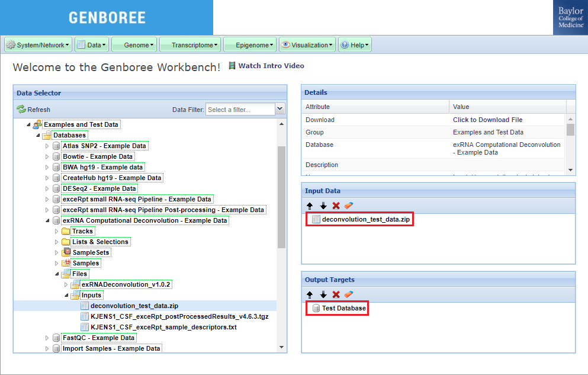Click red X remove icon in Input Data

click(336, 206)
